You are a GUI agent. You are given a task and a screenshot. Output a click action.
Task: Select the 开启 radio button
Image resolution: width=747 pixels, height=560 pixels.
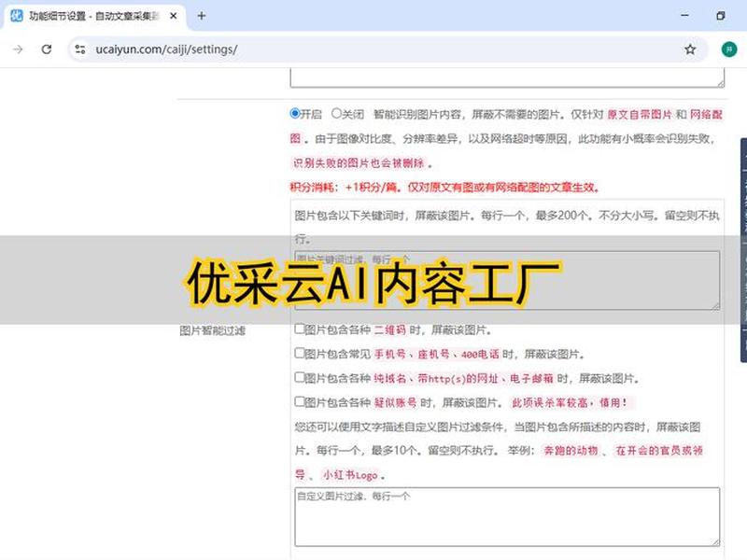point(295,113)
